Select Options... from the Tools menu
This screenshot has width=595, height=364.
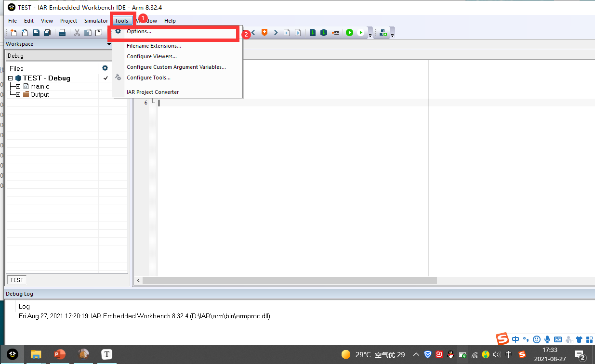pyautogui.click(x=177, y=31)
